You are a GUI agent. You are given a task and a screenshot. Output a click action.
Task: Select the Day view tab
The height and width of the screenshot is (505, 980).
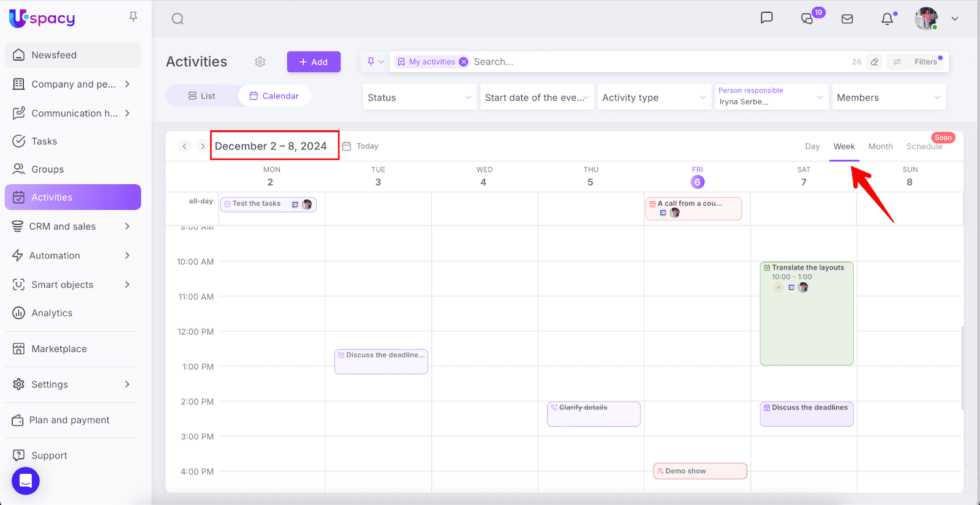812,146
